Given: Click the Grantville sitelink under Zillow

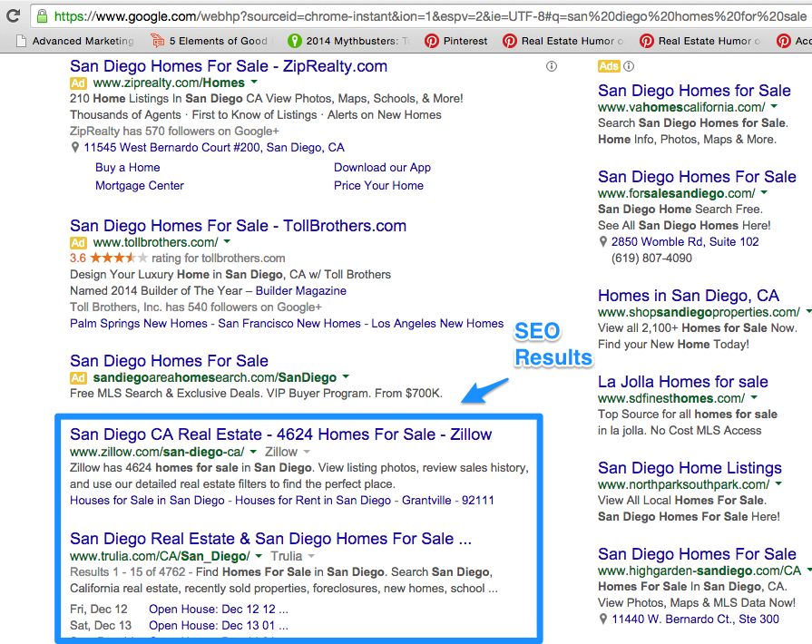Looking at the screenshot, I should pyautogui.click(x=426, y=501).
